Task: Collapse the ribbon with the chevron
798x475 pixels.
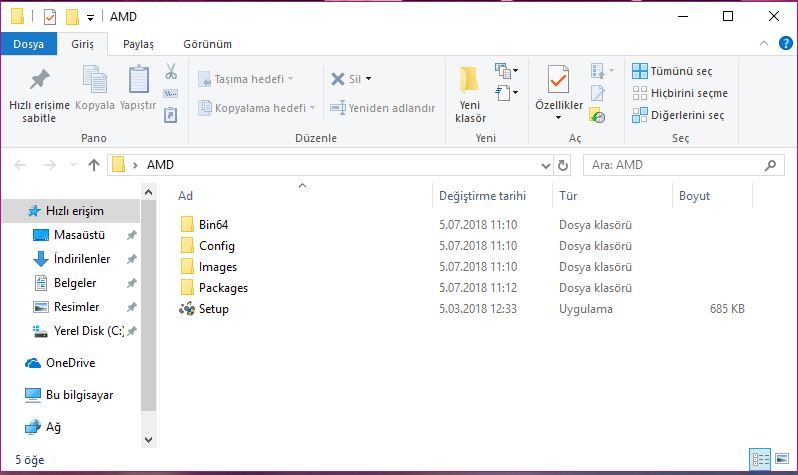Action: 763,43
